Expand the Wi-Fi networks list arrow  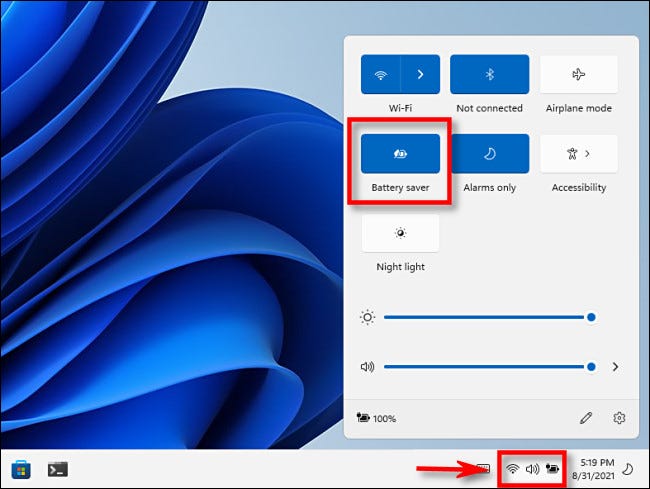pyautogui.click(x=420, y=74)
